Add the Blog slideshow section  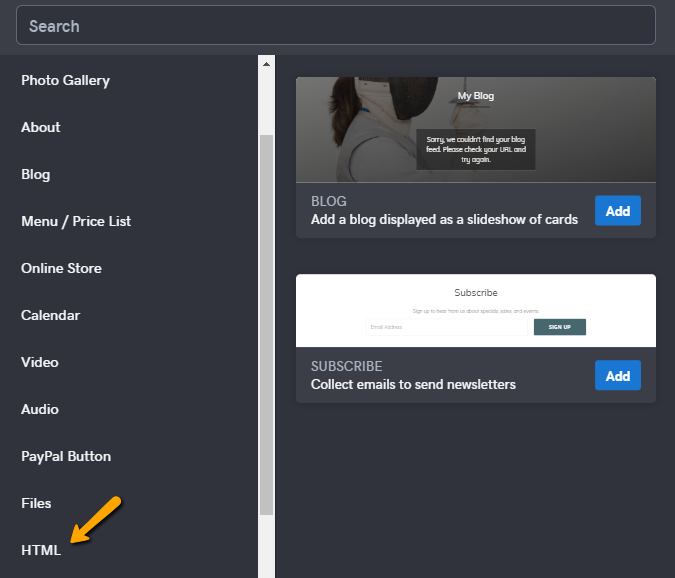pos(617,211)
